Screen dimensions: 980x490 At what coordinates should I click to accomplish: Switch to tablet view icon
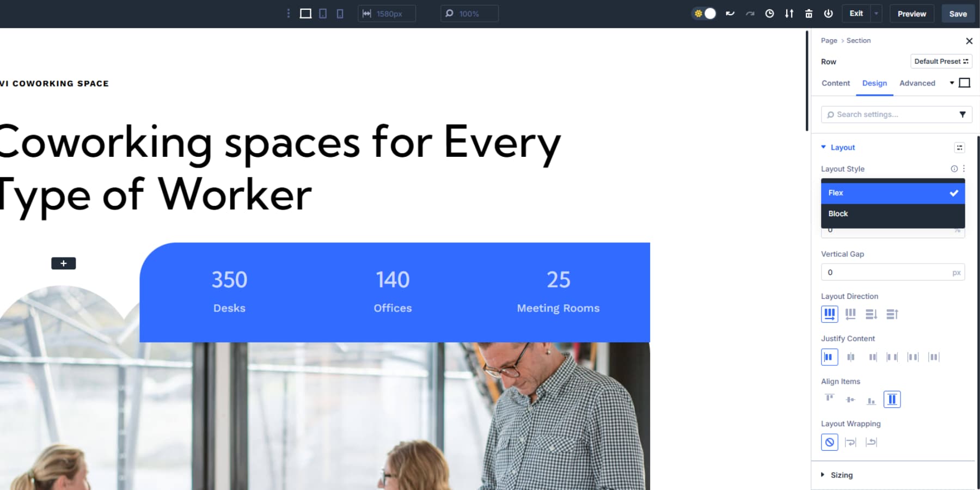click(323, 14)
